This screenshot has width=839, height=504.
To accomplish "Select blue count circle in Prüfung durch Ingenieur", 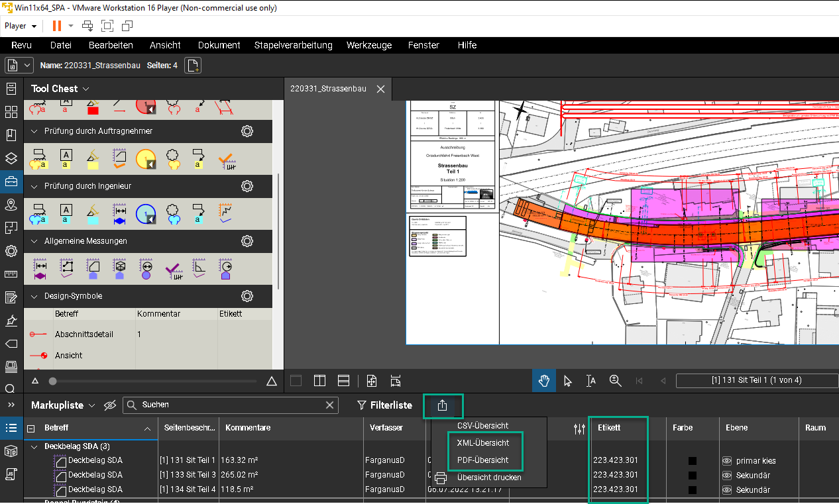I will tap(146, 213).
